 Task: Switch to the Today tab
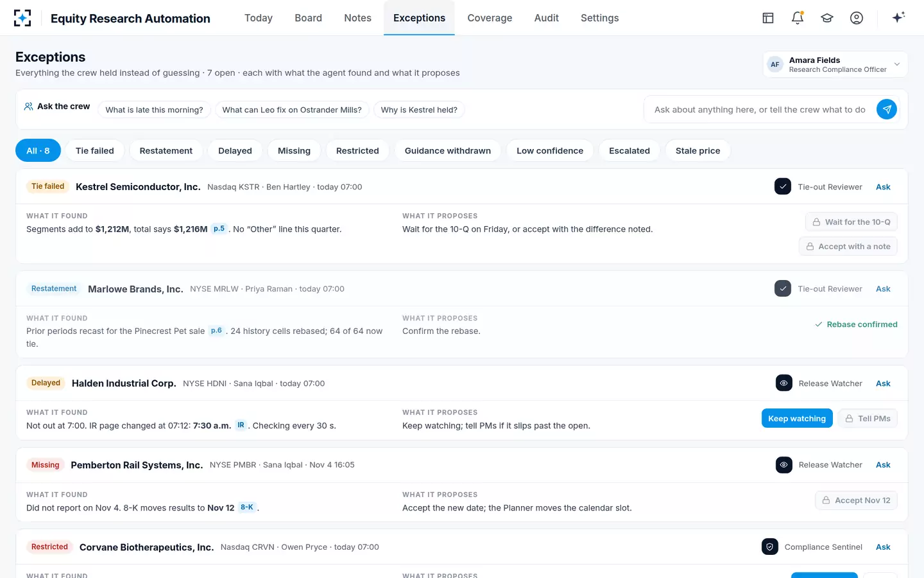pos(259,18)
